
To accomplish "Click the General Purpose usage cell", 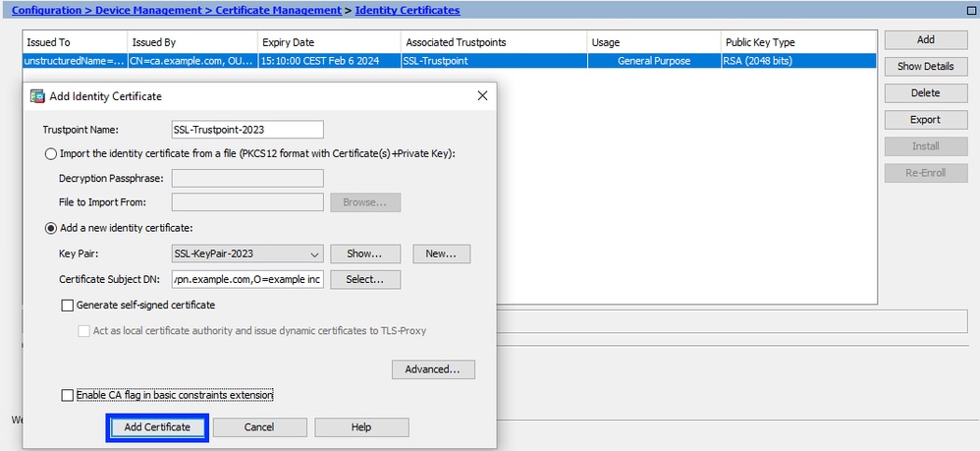I will coord(654,61).
